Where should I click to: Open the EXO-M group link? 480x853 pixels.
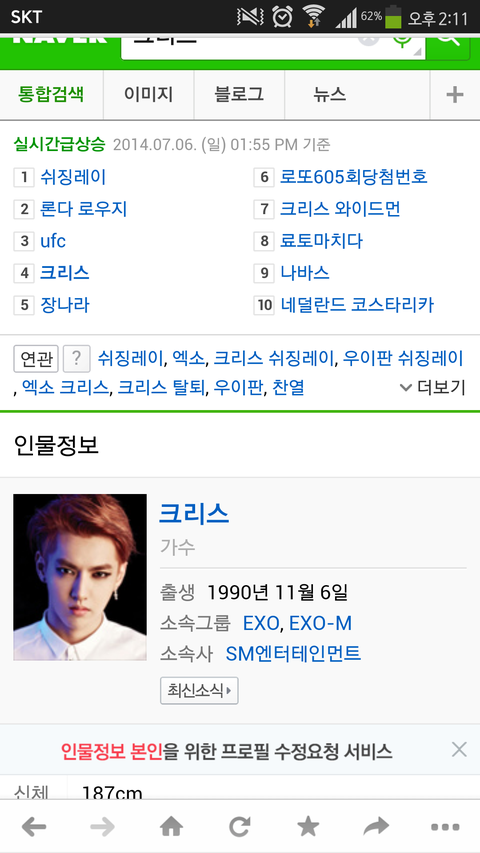321,623
